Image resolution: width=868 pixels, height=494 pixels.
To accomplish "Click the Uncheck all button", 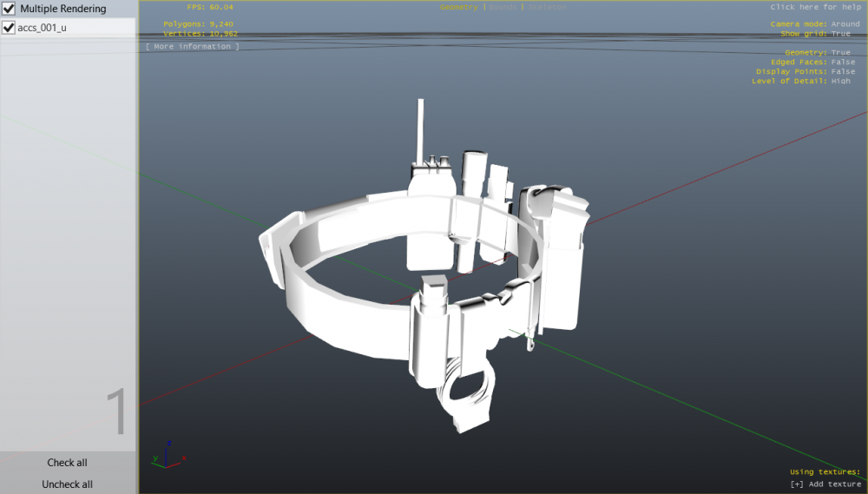I will [68, 484].
